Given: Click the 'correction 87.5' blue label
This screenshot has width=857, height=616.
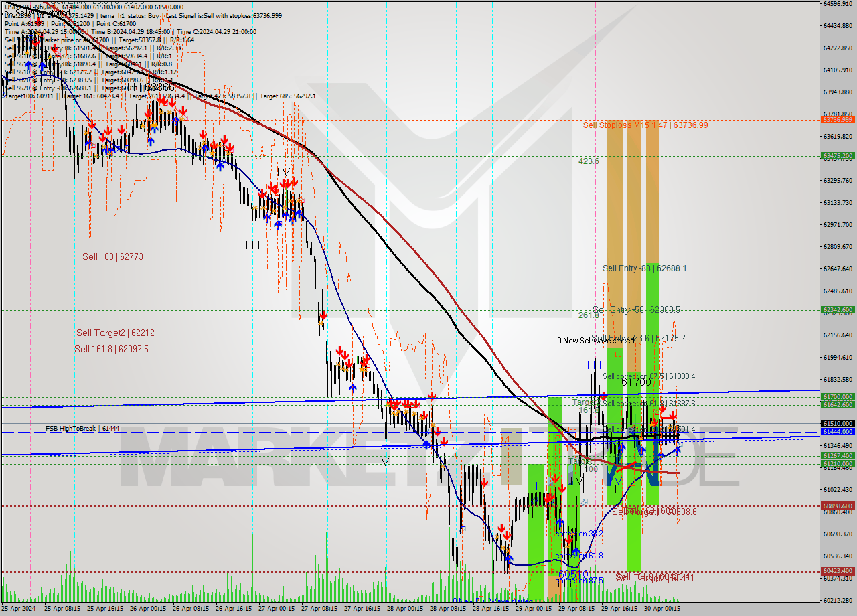Looking at the screenshot, I should click(x=578, y=581).
